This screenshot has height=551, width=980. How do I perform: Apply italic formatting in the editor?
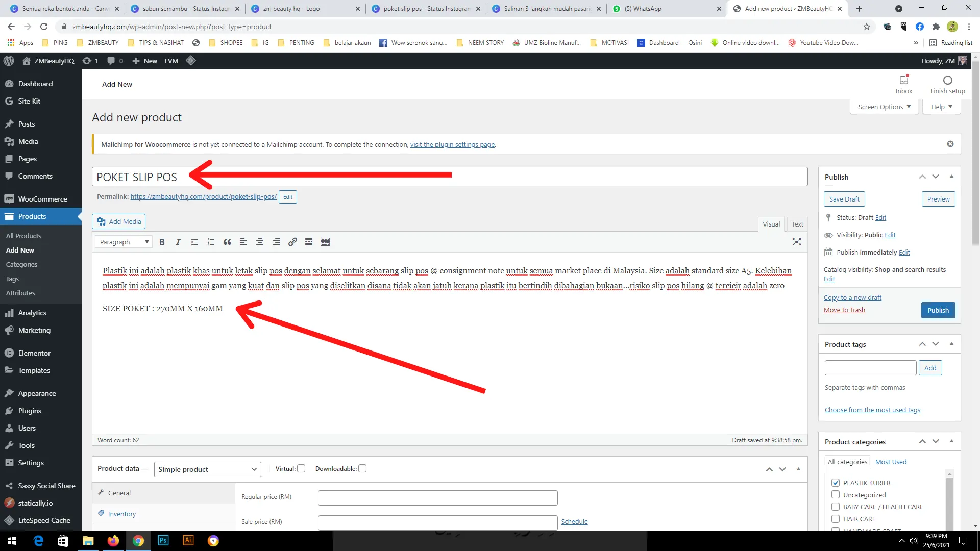pos(178,242)
